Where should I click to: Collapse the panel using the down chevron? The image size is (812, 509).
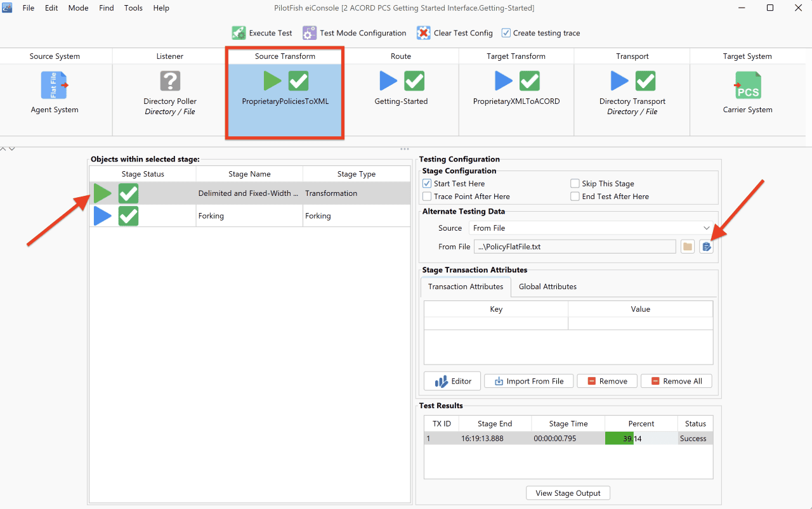[11, 149]
